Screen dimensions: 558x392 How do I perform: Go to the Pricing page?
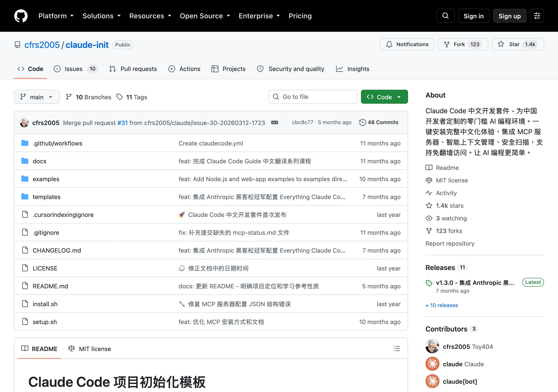(x=300, y=16)
